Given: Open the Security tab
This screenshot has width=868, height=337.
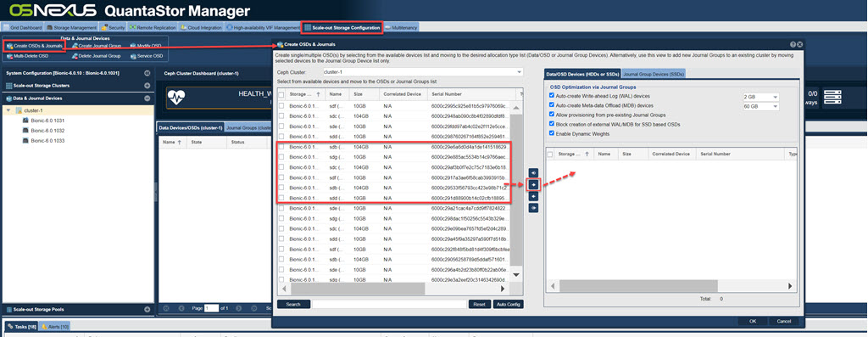Looking at the screenshot, I should coord(114,27).
